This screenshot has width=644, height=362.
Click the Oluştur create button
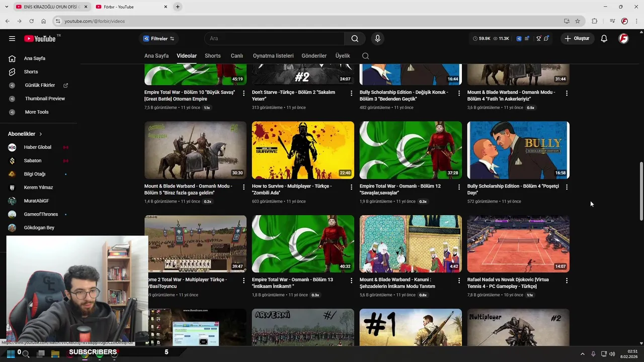pos(577,39)
